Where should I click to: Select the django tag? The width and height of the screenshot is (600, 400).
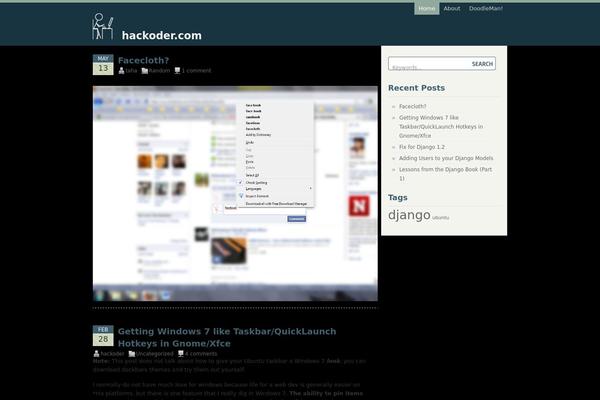pyautogui.click(x=409, y=215)
